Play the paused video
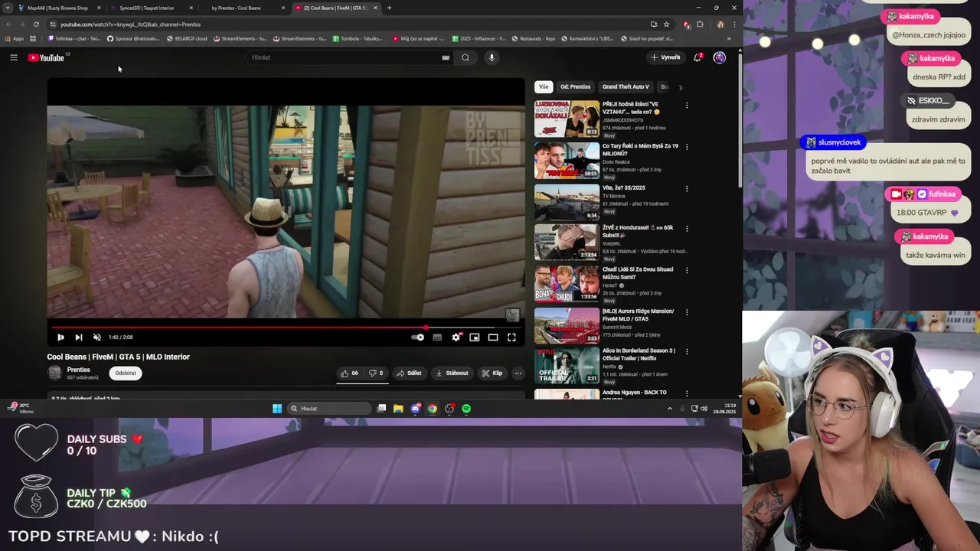The height and width of the screenshot is (551, 980). (x=60, y=337)
